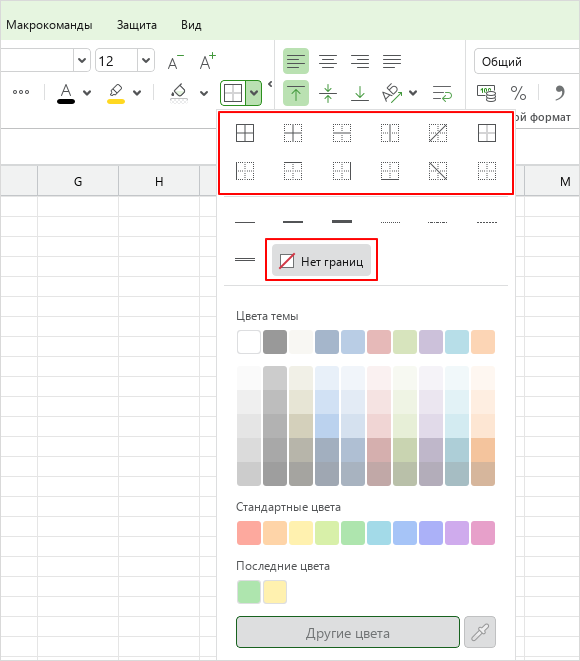Apply all borders option in border grid
The height and width of the screenshot is (661, 580).
pos(245,133)
